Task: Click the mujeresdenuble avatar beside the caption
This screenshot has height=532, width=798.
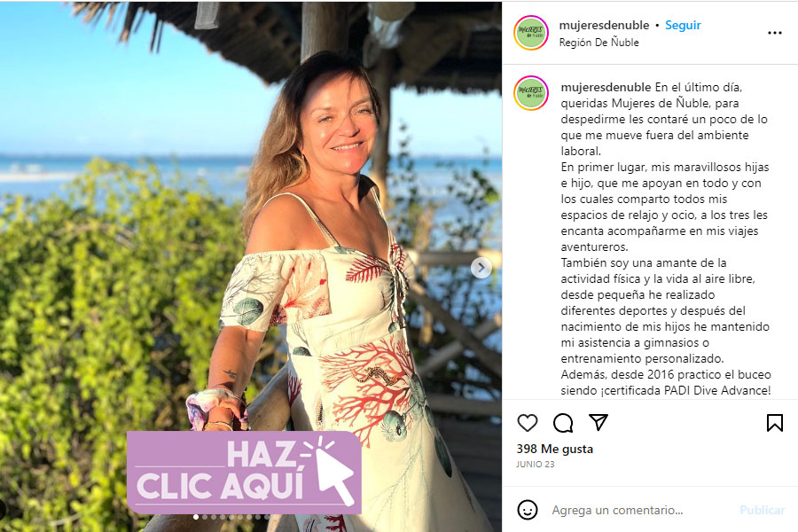Action: point(531,94)
